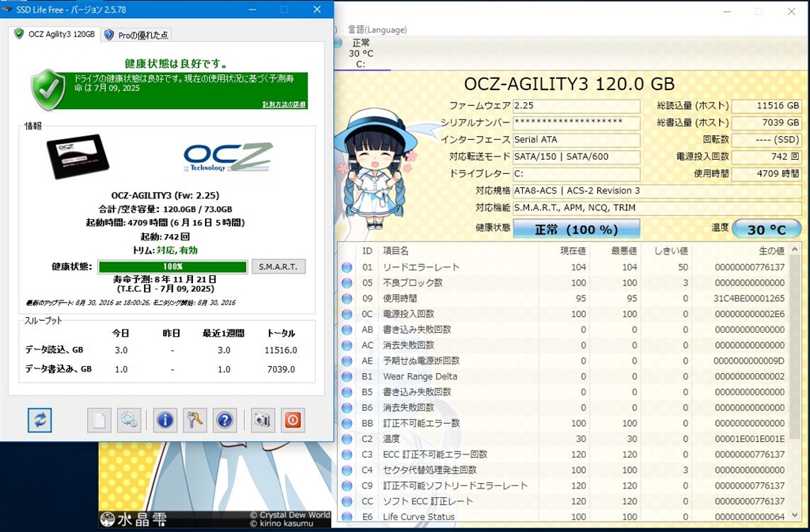
Task: Click the 対応規格 field ATA8-ACS | ACS-2 Revision 3
Action: (657, 191)
